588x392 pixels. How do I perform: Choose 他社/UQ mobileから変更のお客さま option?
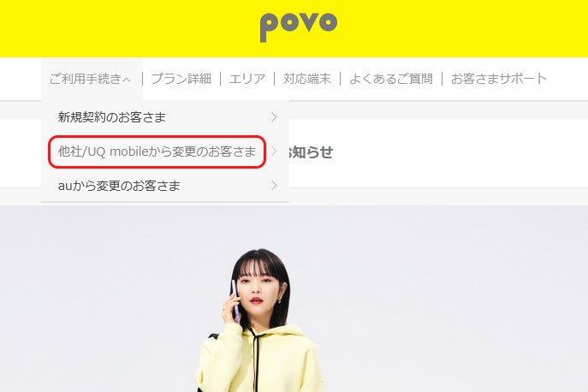tap(157, 151)
